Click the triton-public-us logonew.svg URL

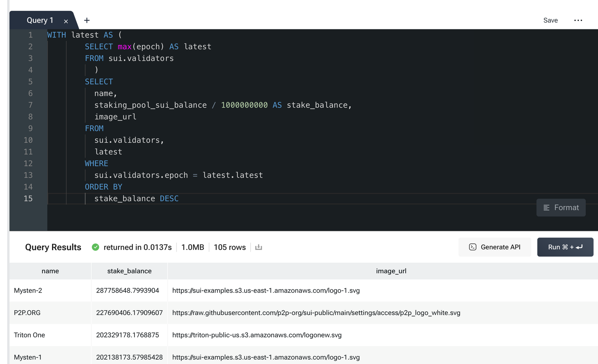(x=257, y=335)
